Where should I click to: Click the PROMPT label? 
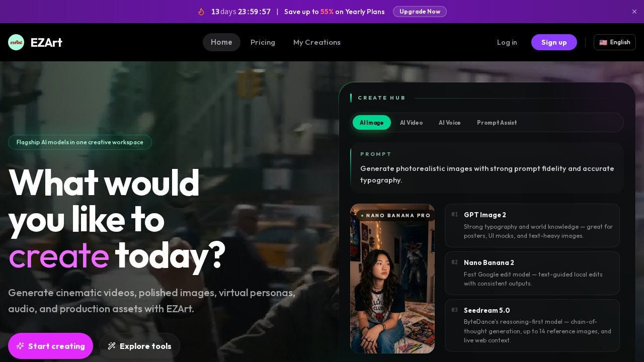(x=376, y=154)
